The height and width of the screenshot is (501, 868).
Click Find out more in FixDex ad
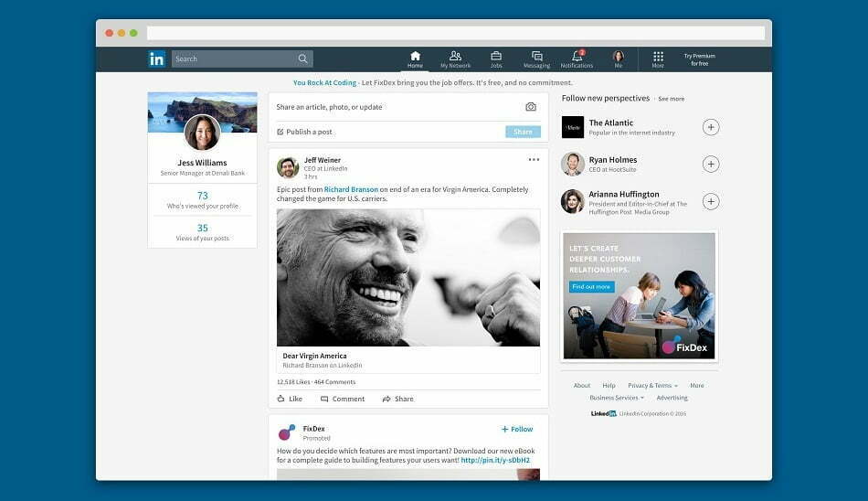pyautogui.click(x=591, y=287)
